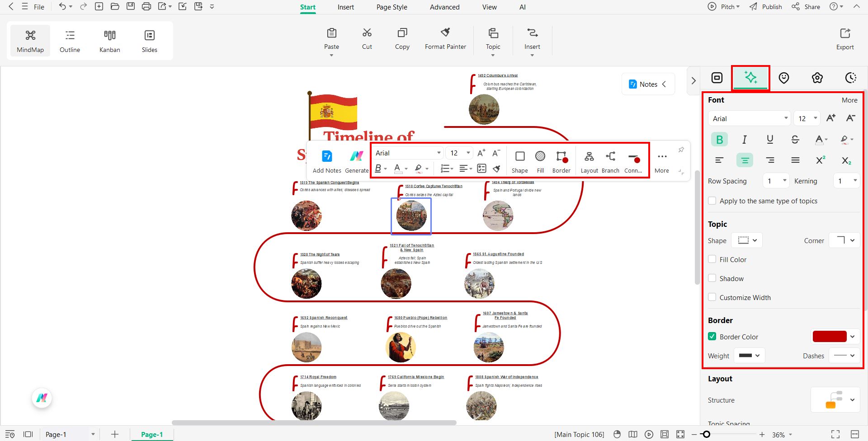
Task: Uncheck the Border Color checkbox
Action: click(712, 337)
